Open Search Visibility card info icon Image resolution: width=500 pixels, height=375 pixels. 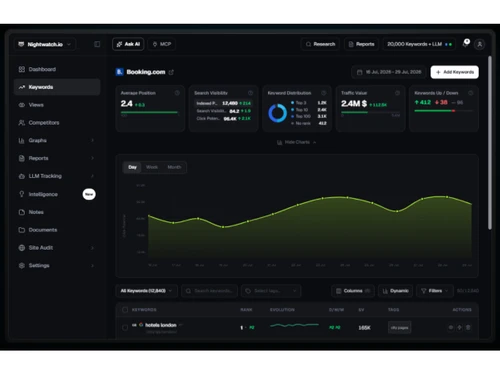(250, 93)
